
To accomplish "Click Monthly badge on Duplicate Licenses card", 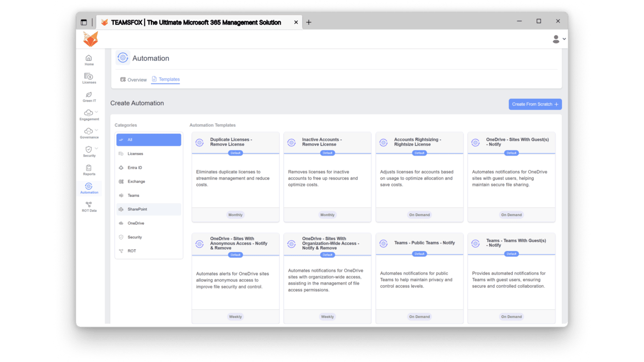I will tap(235, 215).
